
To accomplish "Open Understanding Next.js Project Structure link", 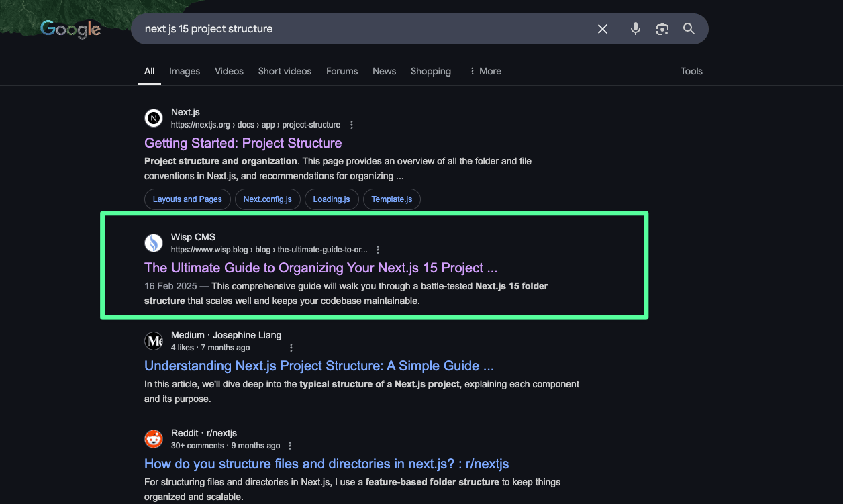I will pos(319,366).
